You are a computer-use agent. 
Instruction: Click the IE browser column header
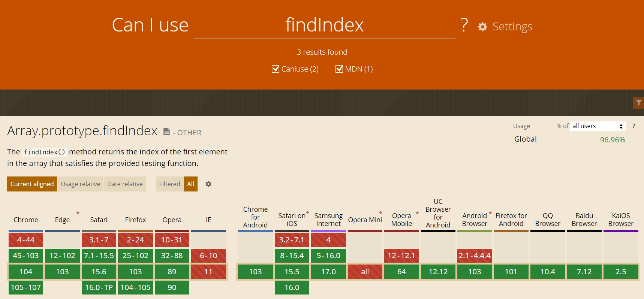point(208,220)
